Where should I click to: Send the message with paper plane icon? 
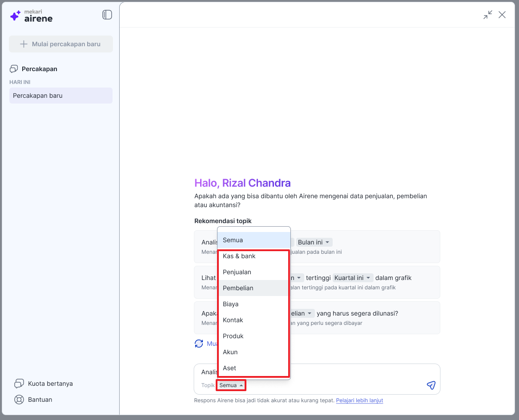(x=431, y=385)
